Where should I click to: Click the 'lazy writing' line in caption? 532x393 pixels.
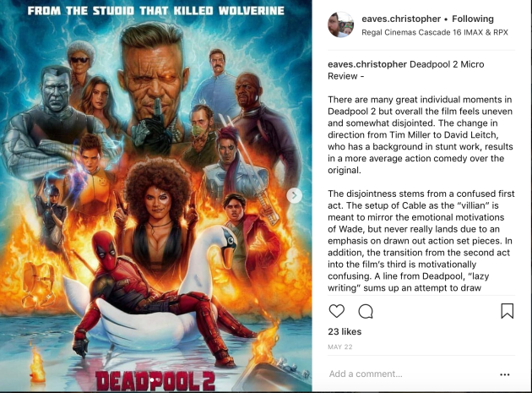click(x=408, y=282)
